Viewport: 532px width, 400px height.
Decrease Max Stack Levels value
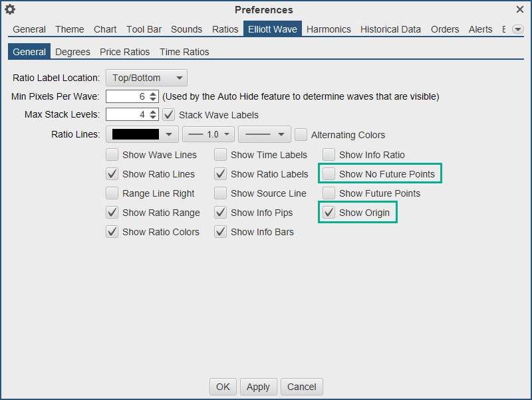click(154, 118)
